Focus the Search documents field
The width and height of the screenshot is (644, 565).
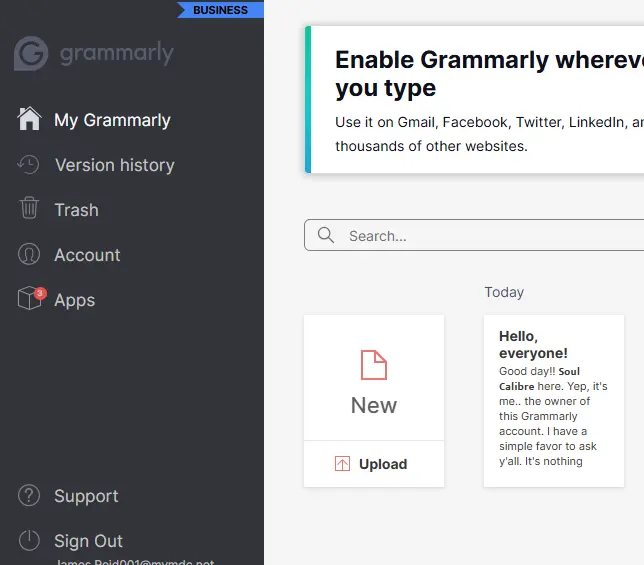[x=474, y=235]
